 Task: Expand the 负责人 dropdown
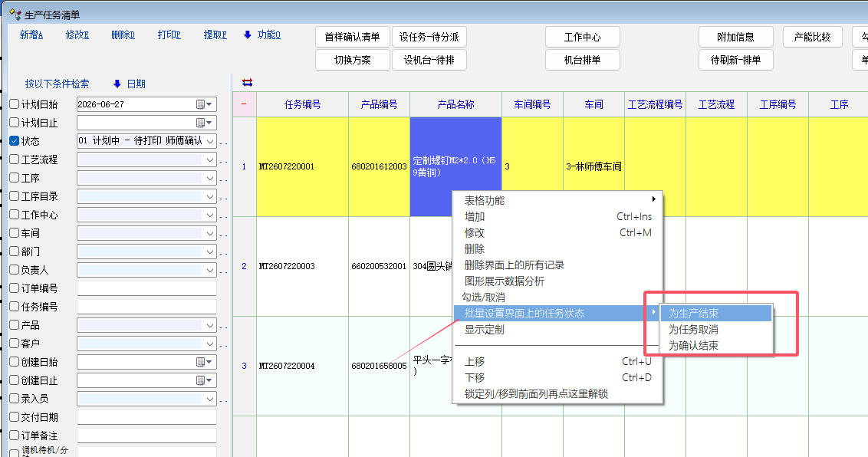click(210, 270)
